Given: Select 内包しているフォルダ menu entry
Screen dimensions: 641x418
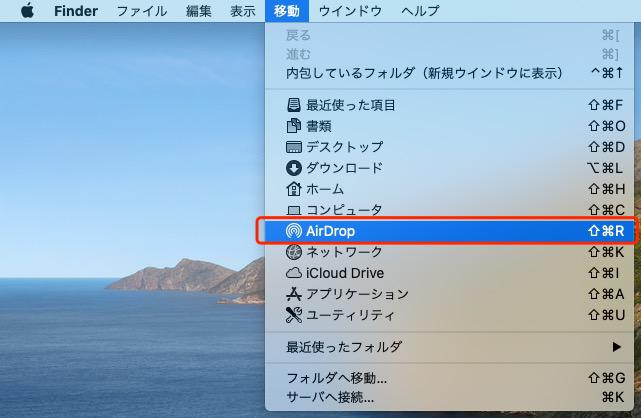Looking at the screenshot, I should coord(424,73).
